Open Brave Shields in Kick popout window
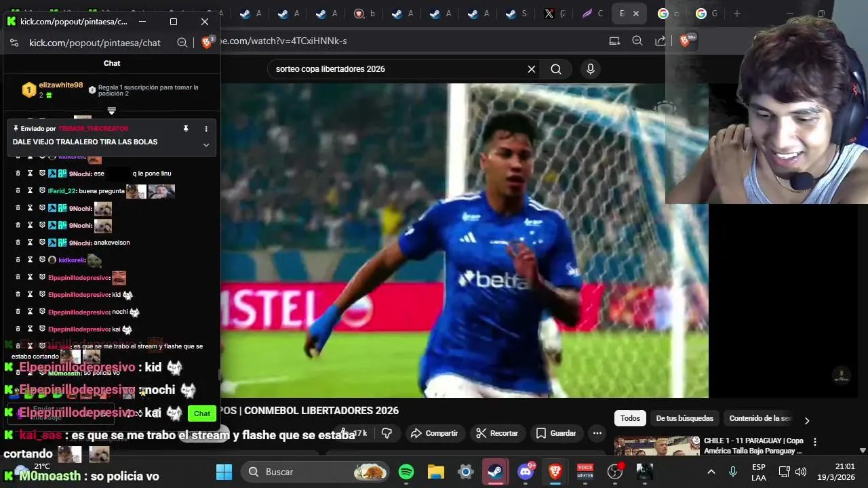Image resolution: width=868 pixels, height=488 pixels. pos(208,43)
